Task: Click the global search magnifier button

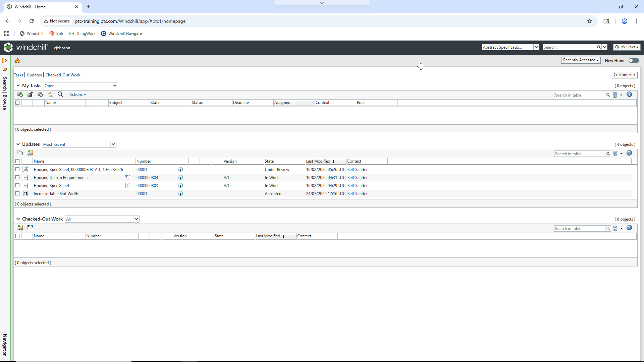Action: (x=599, y=47)
